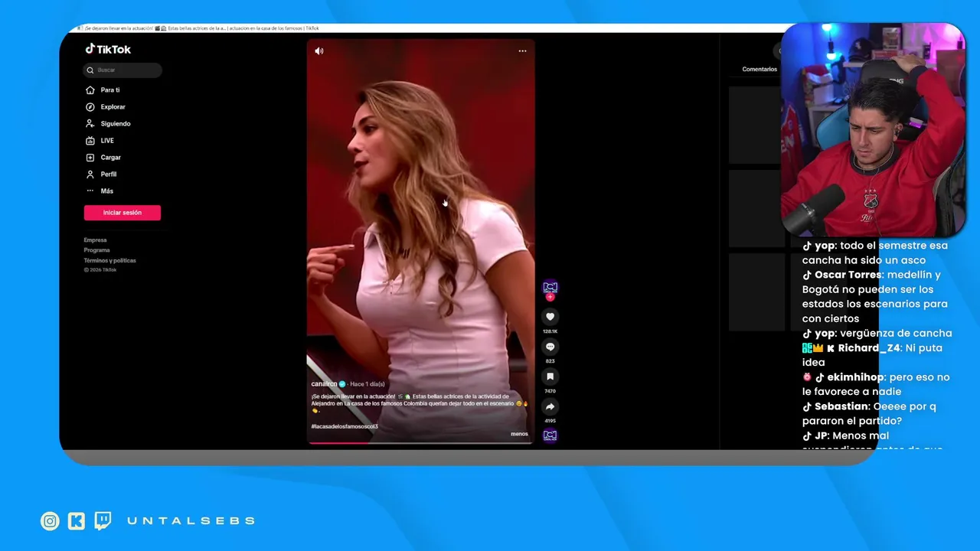The height and width of the screenshot is (551, 980).
Task: Click the browser tab title text
Action: [201, 28]
